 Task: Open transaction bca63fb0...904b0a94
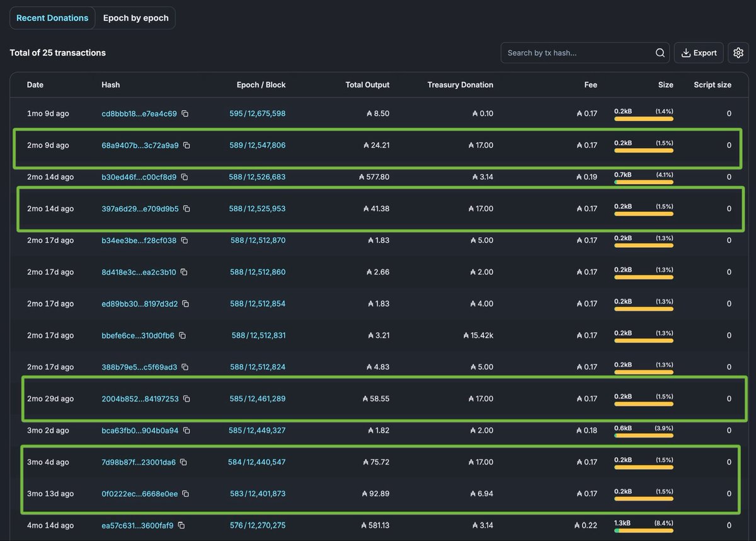[140, 431]
